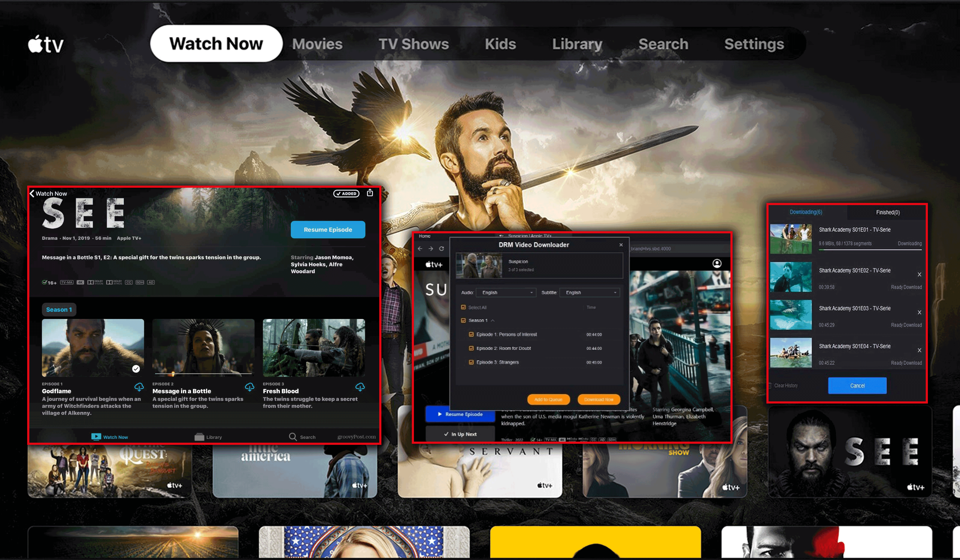Image resolution: width=960 pixels, height=560 pixels.
Task: Close the DRM Video Downloader dialog
Action: pyautogui.click(x=621, y=245)
